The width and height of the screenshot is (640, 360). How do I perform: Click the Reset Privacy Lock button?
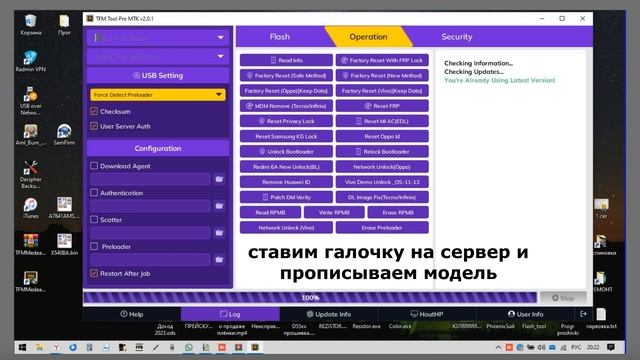point(286,121)
